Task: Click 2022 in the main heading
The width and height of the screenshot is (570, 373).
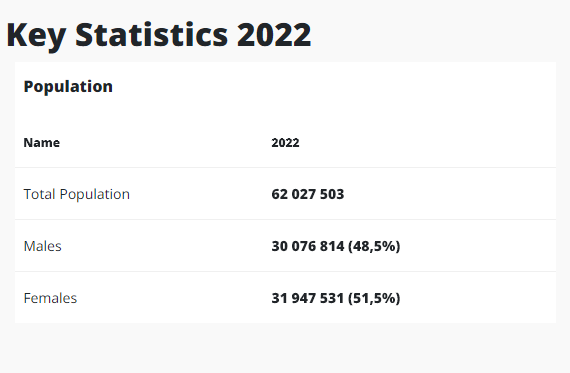Action: click(274, 35)
